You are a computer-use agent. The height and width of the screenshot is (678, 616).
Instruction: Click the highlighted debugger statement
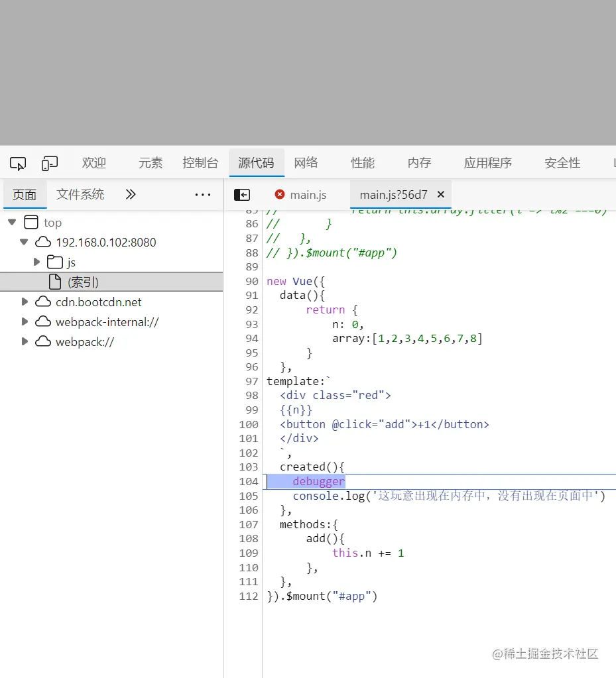tap(318, 481)
